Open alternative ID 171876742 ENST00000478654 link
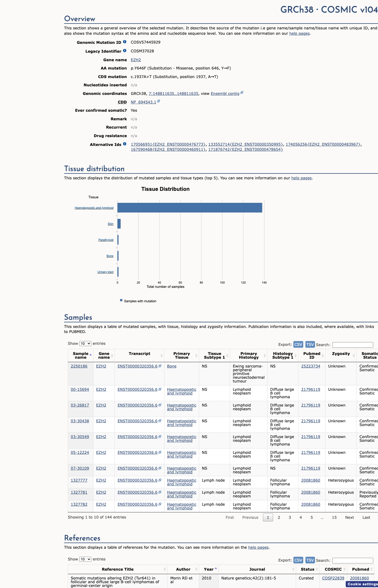The image size is (378, 588). point(246,149)
